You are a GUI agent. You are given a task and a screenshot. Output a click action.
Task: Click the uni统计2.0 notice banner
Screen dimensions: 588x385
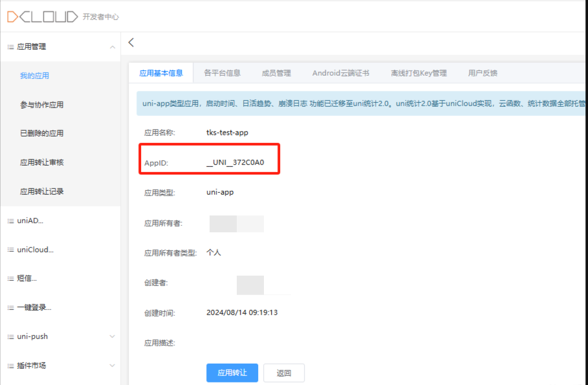coord(361,104)
